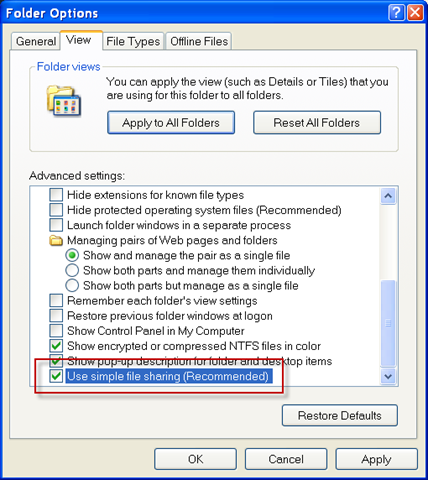Image resolution: width=428 pixels, height=480 pixels.
Task: Toggle Show encrypted or compressed NTFS files in color
Action: pyautogui.click(x=56, y=346)
